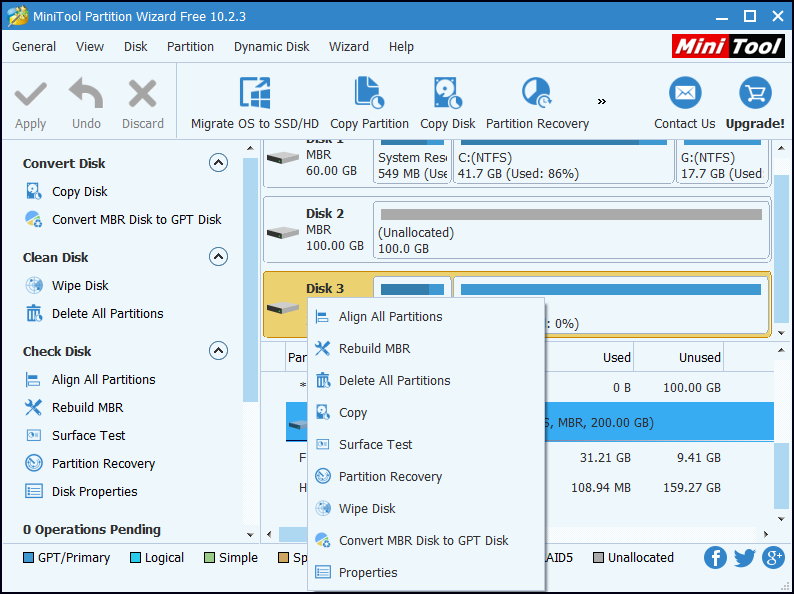Screen dimensions: 794x594
Task: Open the Dynamic Disk menu
Action: (x=271, y=47)
